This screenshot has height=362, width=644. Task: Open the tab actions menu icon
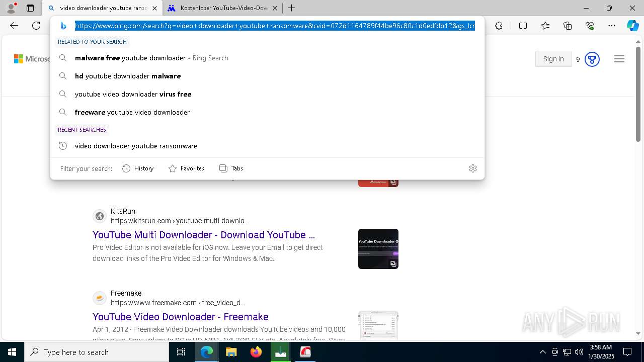[30, 8]
